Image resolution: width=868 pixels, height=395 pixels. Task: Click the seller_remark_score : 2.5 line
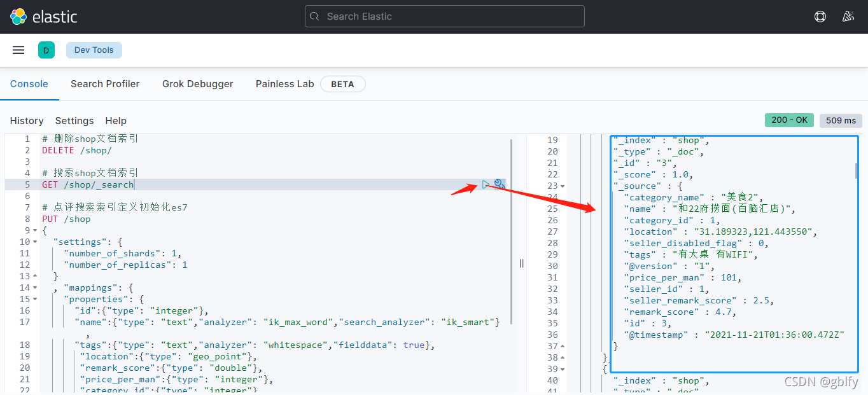click(x=699, y=300)
